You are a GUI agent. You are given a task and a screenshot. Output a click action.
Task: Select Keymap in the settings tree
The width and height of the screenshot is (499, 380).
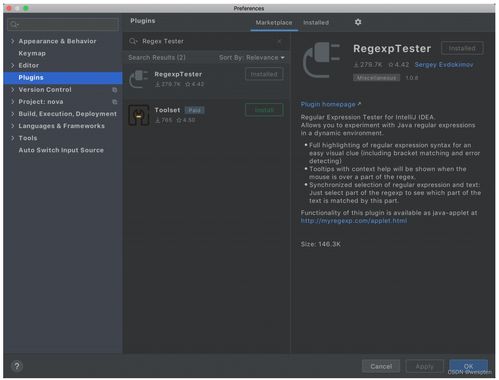(32, 53)
